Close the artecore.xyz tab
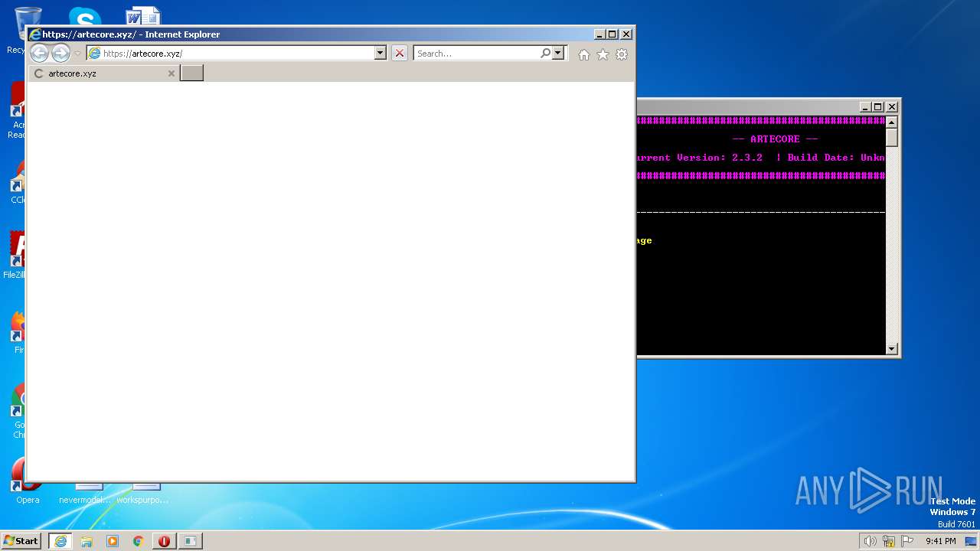This screenshot has height=551, width=980. tap(171, 73)
